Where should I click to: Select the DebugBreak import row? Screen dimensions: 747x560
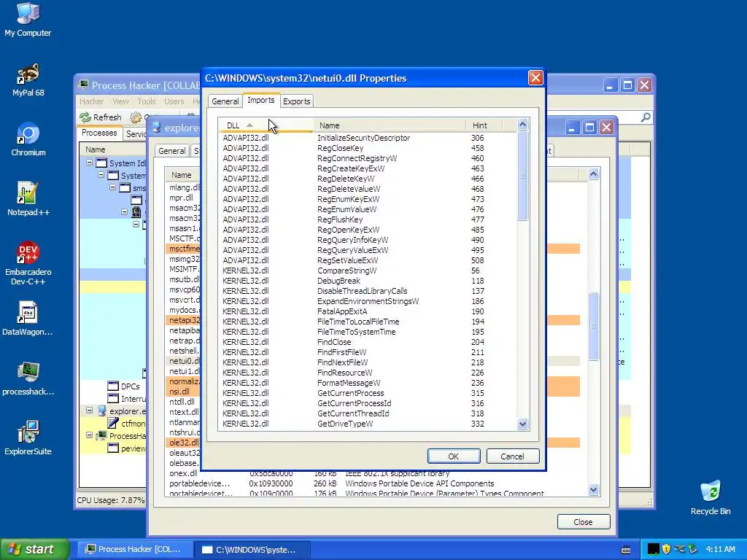(368, 281)
